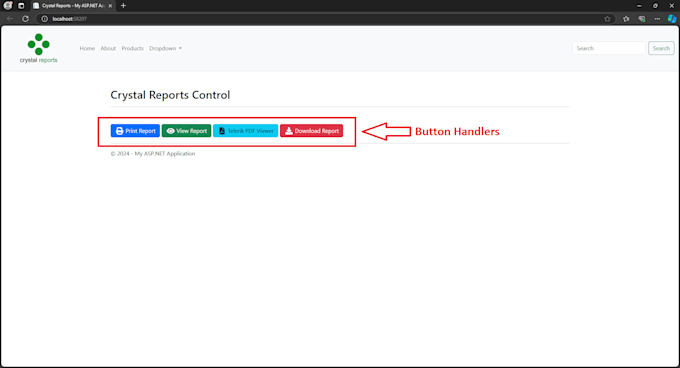Focus the Search text field
Screen dimensions: 680x368
pos(609,48)
